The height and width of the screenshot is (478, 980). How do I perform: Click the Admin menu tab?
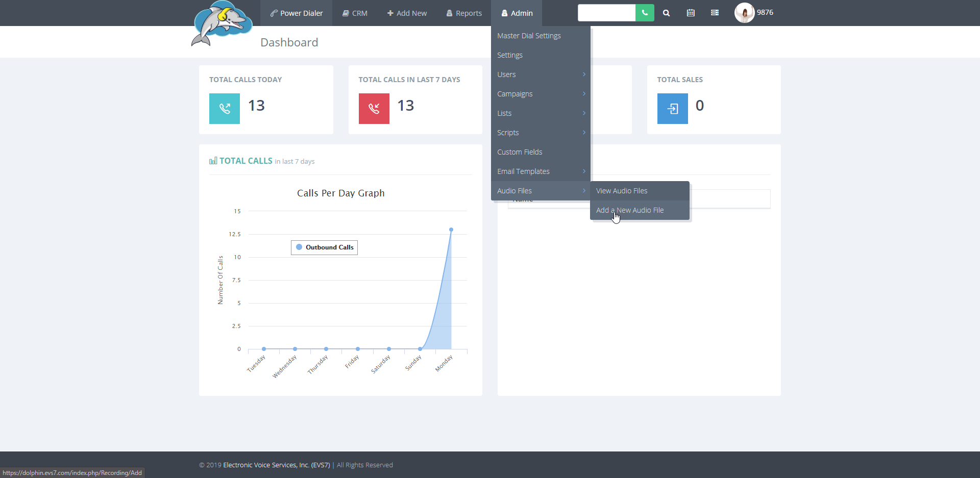[517, 13]
